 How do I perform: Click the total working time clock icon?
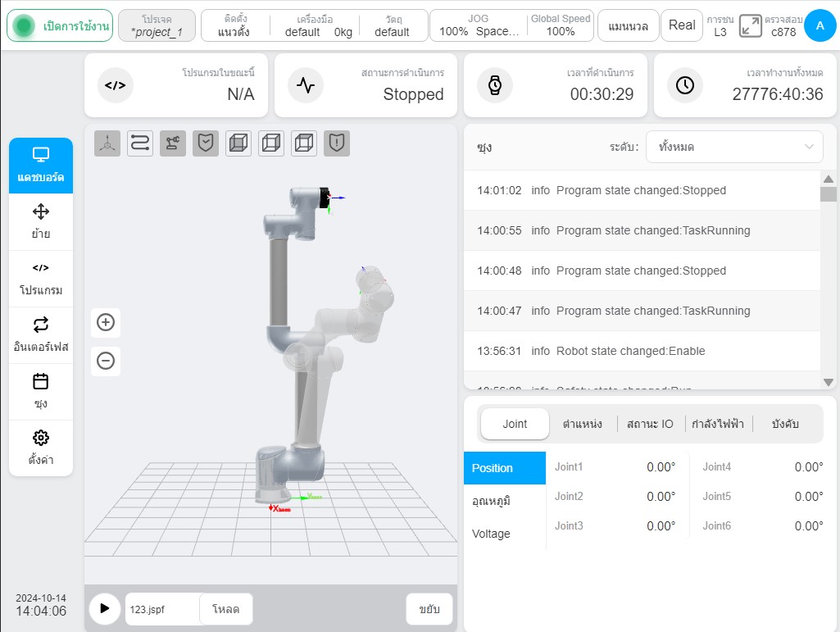click(684, 85)
